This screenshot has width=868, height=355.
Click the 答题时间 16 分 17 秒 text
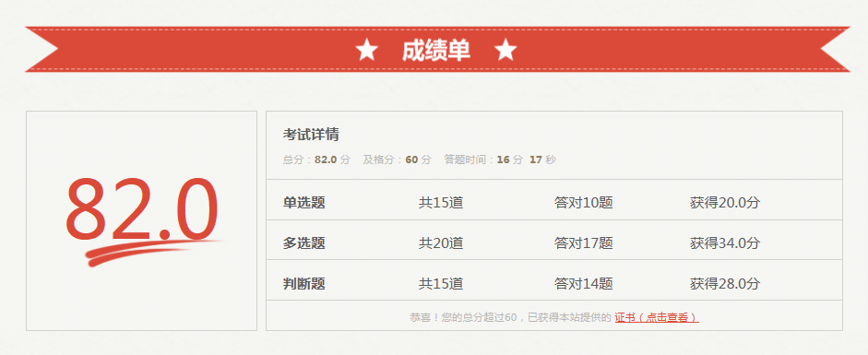(x=500, y=160)
